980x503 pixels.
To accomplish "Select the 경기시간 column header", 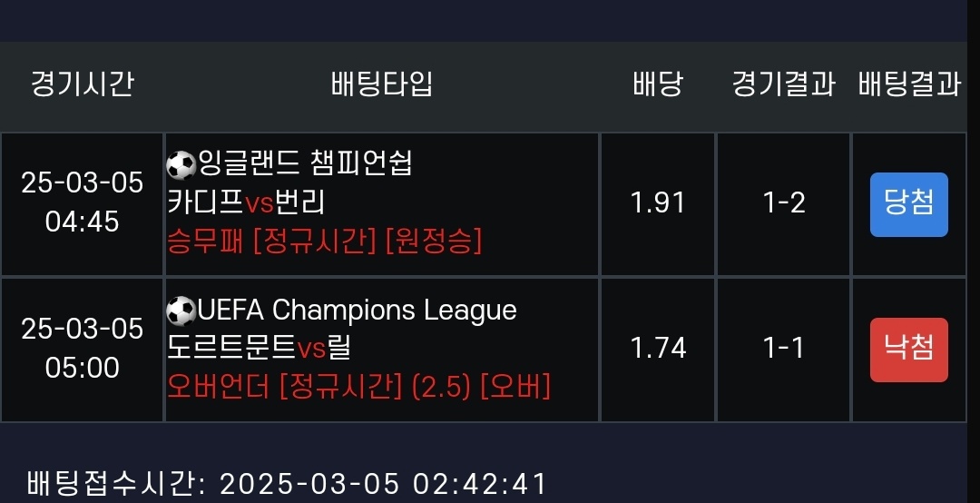I will point(83,84).
